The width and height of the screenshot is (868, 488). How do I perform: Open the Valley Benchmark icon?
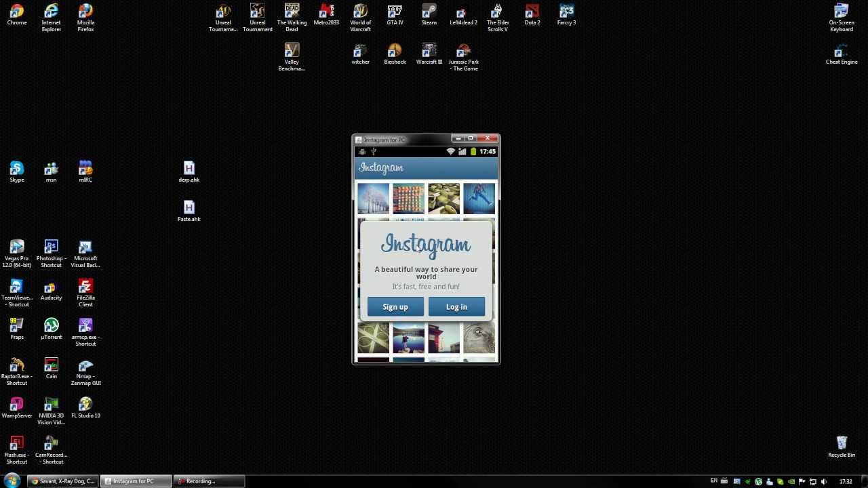click(292, 57)
